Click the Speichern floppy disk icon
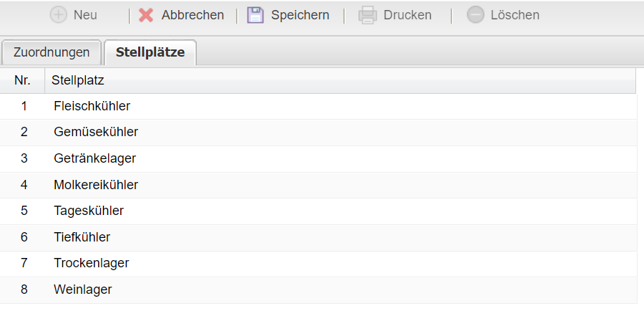Image resolution: width=644 pixels, height=311 pixels. point(255,15)
